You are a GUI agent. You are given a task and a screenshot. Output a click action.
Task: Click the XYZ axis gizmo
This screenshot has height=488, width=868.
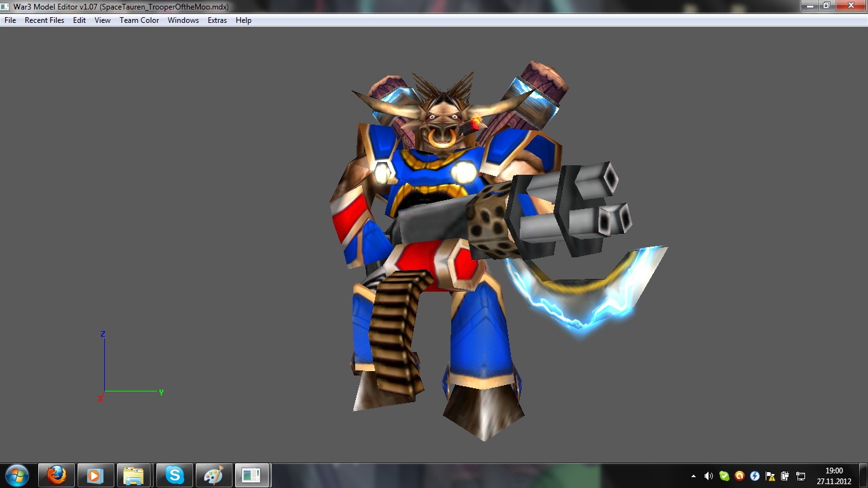point(130,367)
